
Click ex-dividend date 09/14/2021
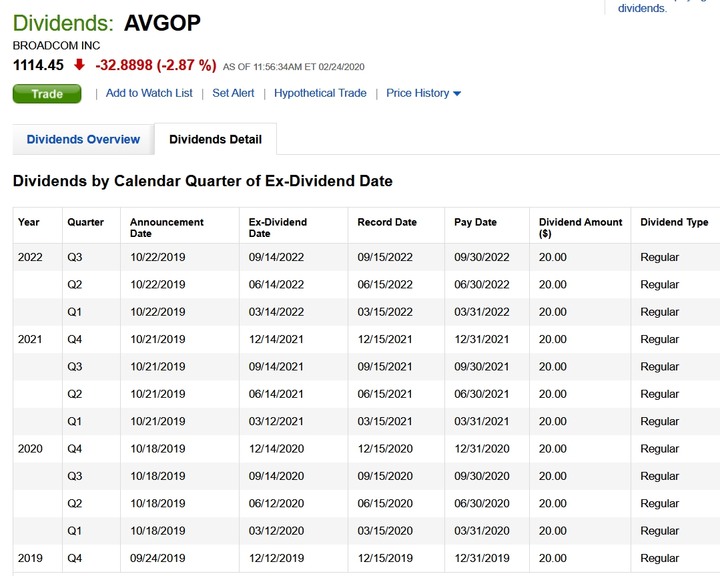tap(276, 367)
